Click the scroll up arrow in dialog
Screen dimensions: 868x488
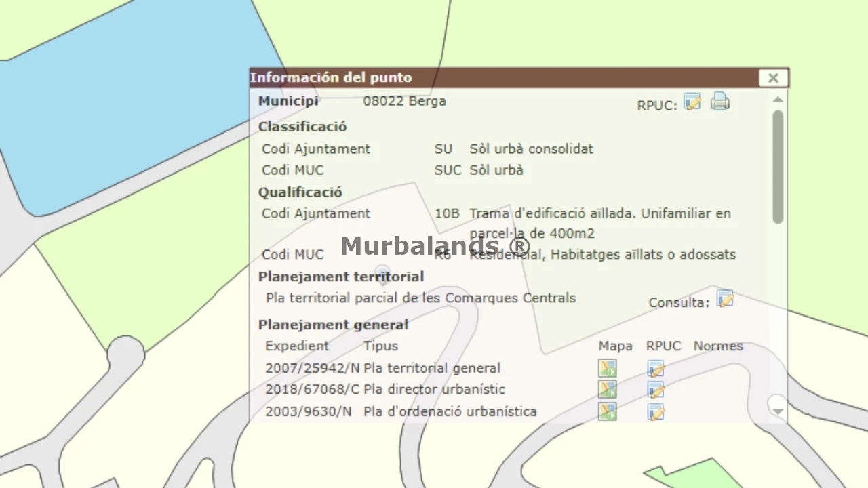click(x=778, y=100)
